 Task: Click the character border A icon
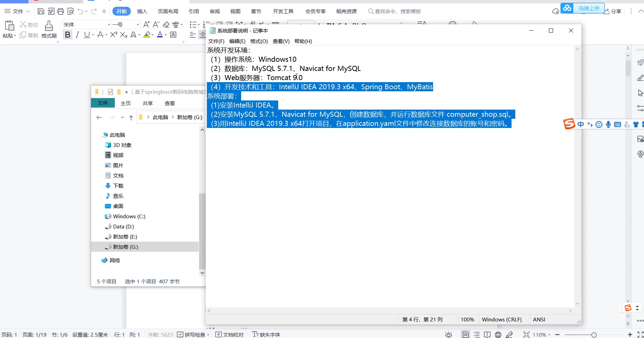173,35
